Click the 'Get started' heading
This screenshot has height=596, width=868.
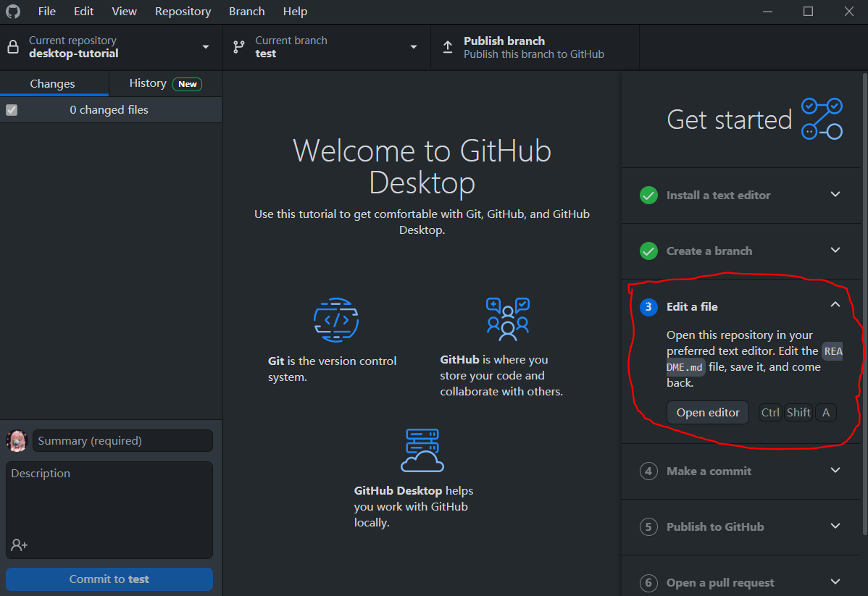pyautogui.click(x=729, y=119)
